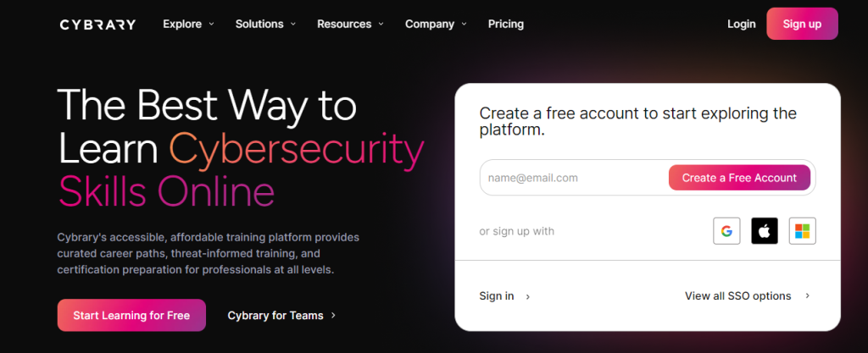The width and height of the screenshot is (868, 353).
Task: Sign up with Google icon
Action: (726, 230)
